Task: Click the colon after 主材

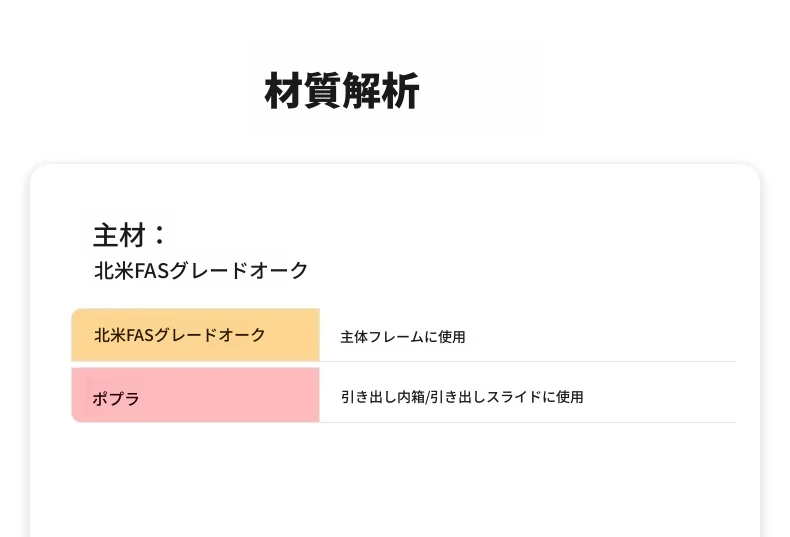Action: click(x=159, y=235)
